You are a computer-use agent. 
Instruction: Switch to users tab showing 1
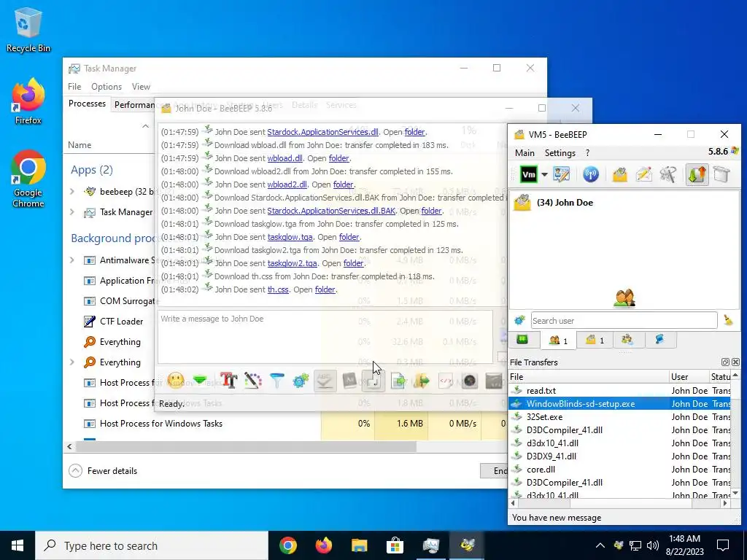click(558, 340)
